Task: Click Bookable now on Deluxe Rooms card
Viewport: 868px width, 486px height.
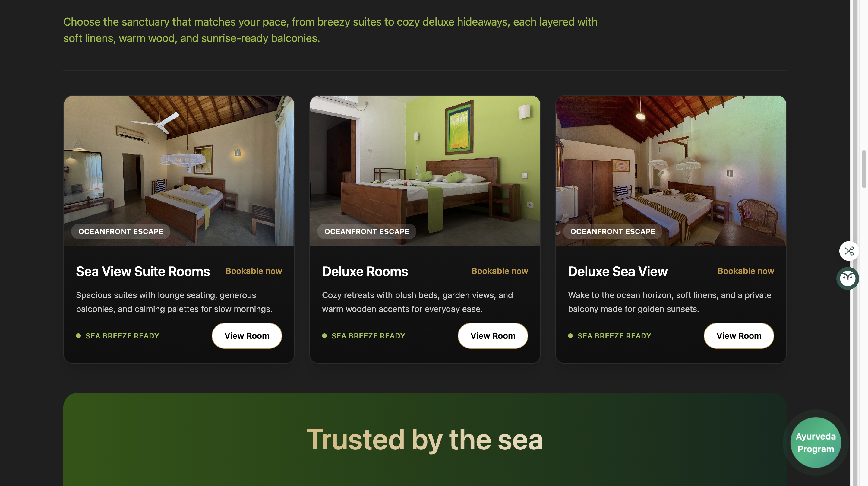Action: point(500,271)
